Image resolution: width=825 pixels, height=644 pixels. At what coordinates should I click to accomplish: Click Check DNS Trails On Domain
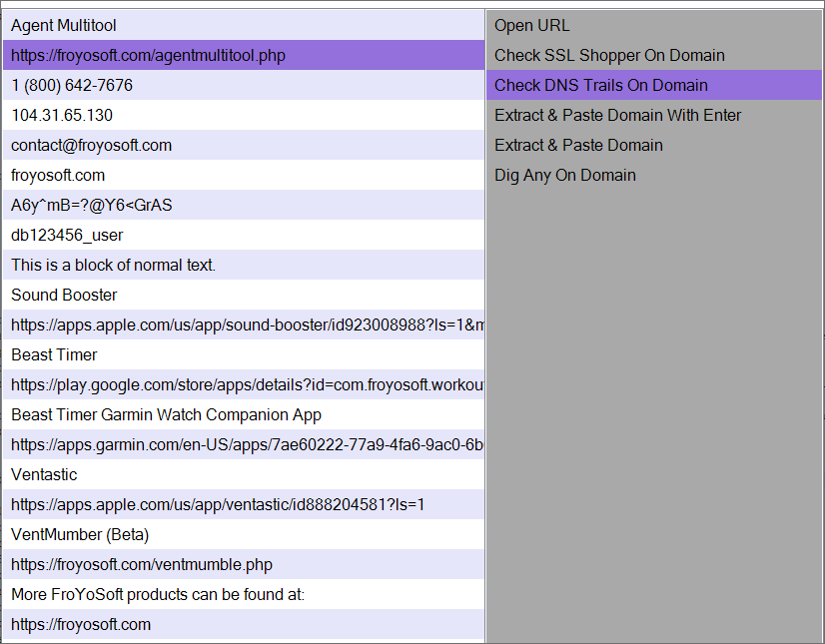[654, 85]
